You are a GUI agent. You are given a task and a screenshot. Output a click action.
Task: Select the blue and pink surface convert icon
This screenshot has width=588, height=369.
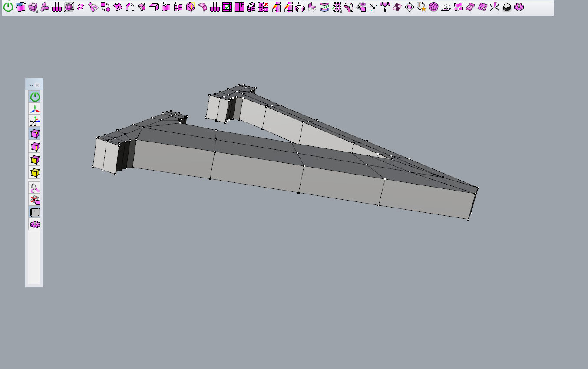[20, 7]
